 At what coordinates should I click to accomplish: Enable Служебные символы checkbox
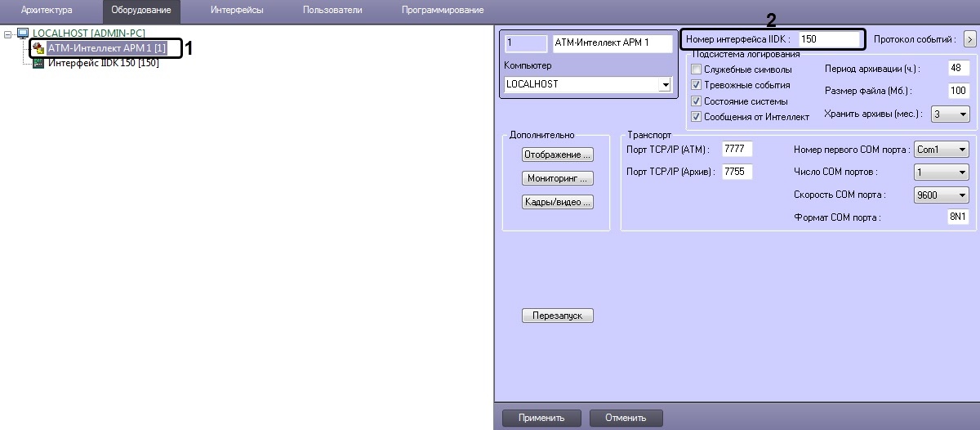pos(697,69)
